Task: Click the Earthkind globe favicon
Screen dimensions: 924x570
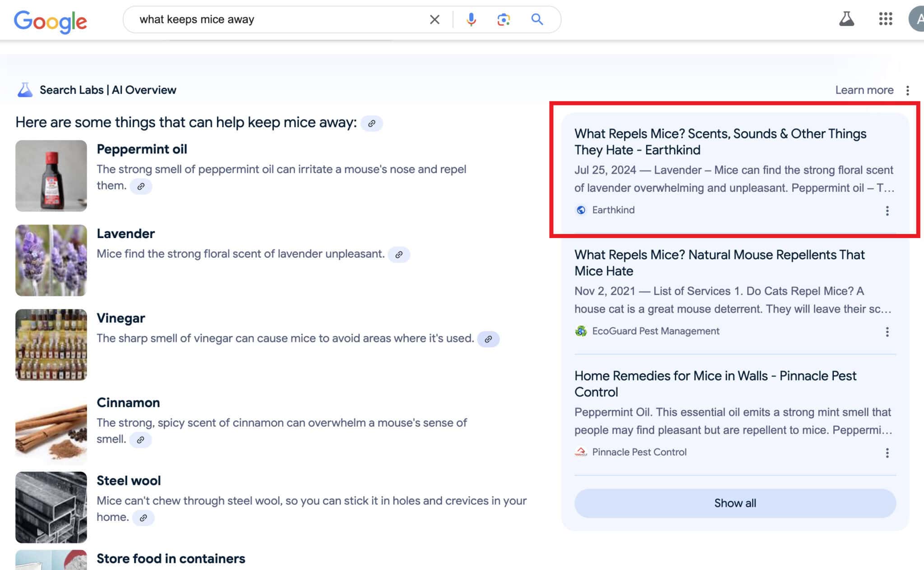Action: (x=581, y=210)
